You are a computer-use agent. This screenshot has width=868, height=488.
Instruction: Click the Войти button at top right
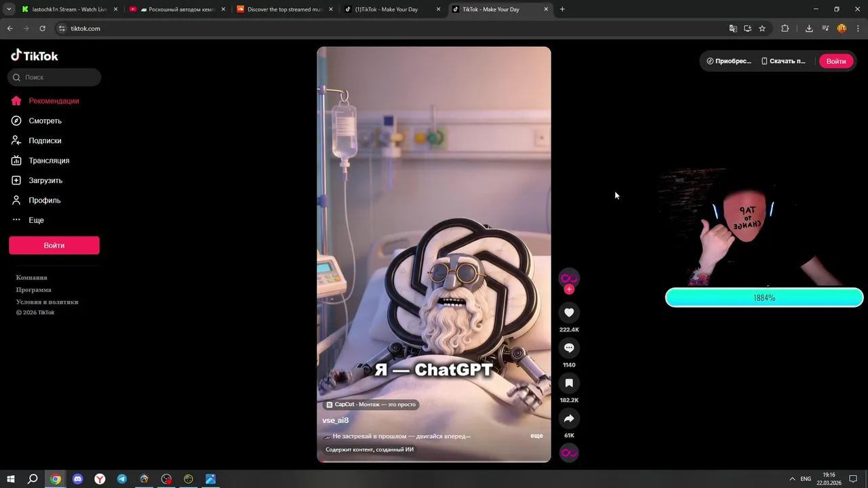click(835, 61)
